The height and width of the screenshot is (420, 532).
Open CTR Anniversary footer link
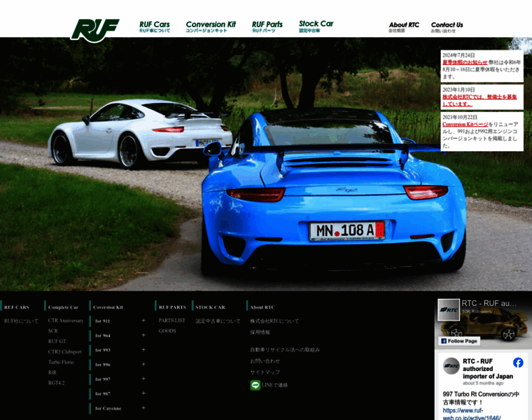tap(66, 321)
